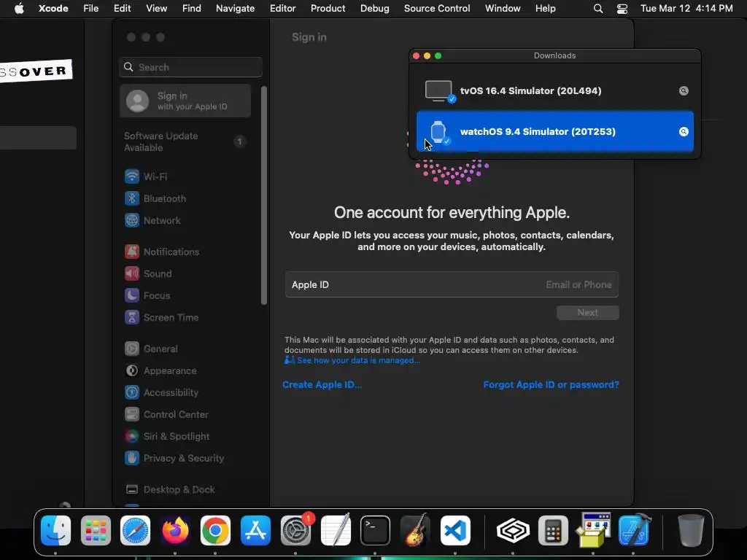Open Calculator from the Dock
Screen dimensions: 747x560
[553, 531]
